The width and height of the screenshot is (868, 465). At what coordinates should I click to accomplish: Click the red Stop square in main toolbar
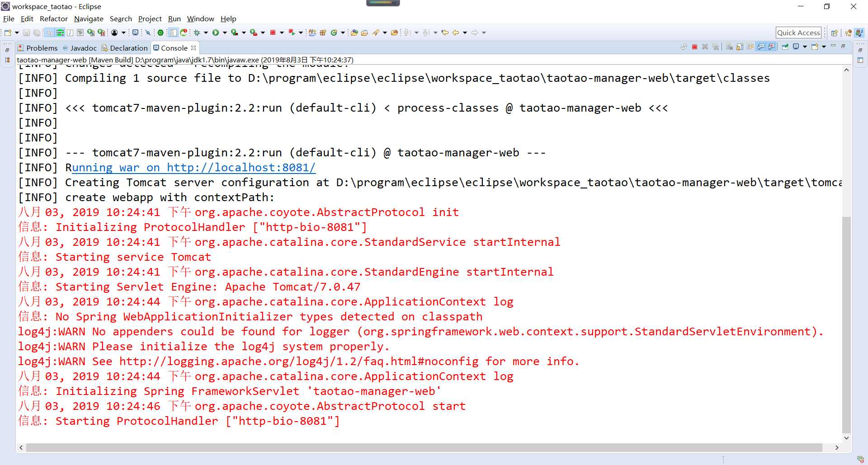point(273,33)
